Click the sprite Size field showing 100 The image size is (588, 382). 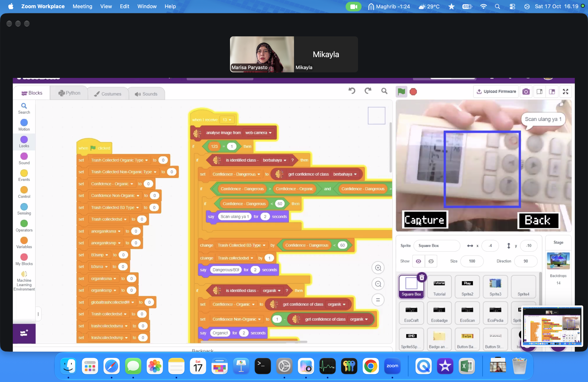pos(472,261)
